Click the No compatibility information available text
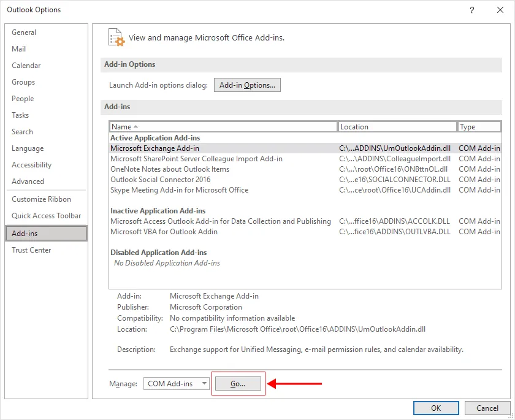 pyautogui.click(x=232, y=318)
